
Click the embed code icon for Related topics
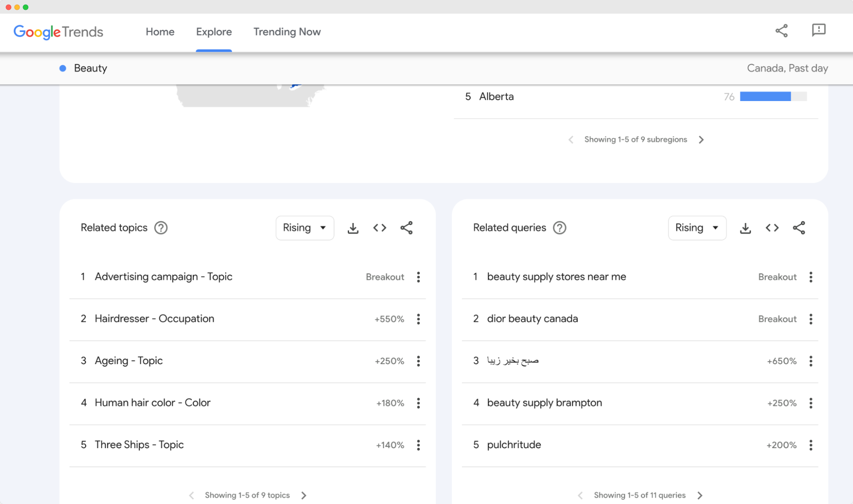(379, 227)
